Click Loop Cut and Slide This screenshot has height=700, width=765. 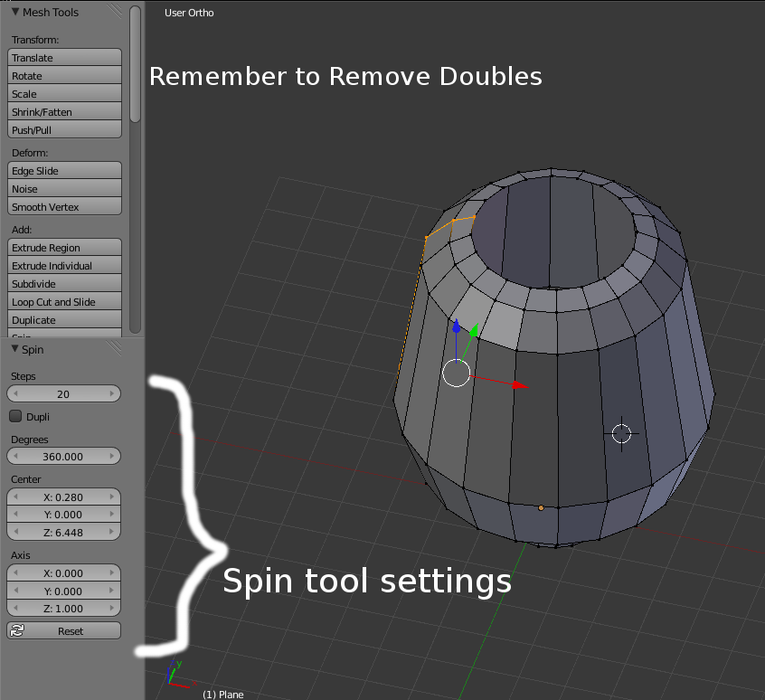(x=64, y=301)
